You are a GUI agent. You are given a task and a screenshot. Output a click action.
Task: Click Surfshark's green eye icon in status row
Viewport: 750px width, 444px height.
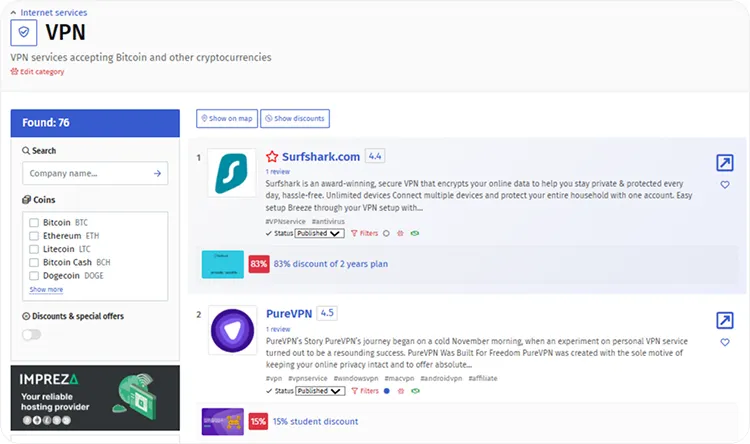415,233
